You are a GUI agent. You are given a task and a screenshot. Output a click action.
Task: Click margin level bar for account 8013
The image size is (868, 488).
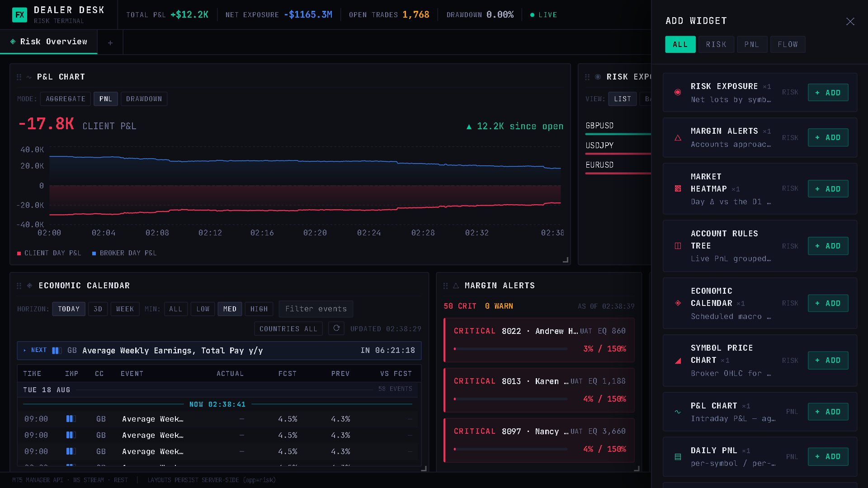tap(510, 399)
